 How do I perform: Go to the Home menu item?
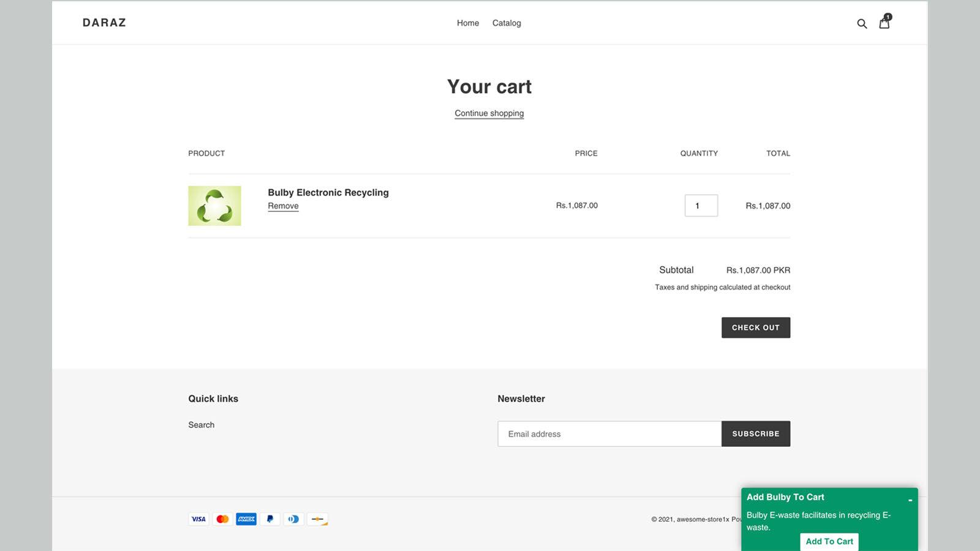[468, 23]
